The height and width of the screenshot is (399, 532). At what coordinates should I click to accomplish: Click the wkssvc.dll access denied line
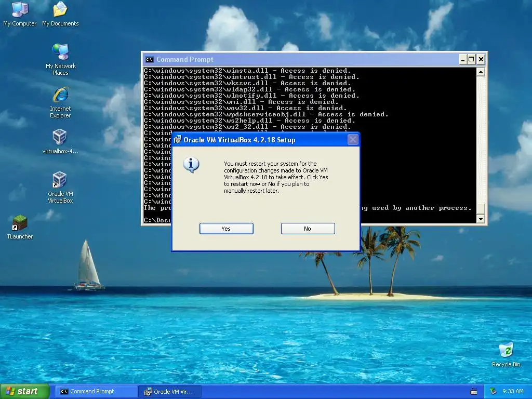[x=247, y=83]
